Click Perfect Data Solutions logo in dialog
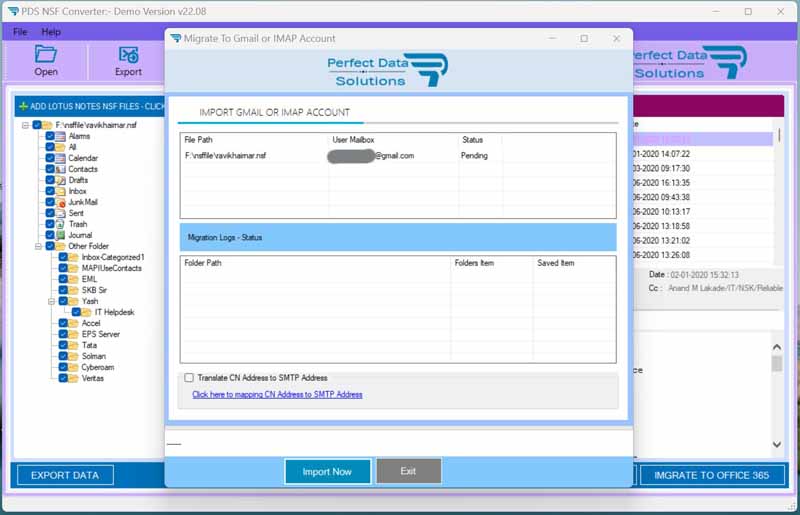The image size is (800, 515). pyautogui.click(x=388, y=70)
